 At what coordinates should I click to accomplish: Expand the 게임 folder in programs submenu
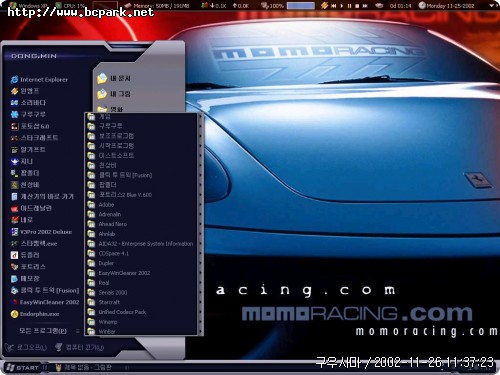[143, 116]
